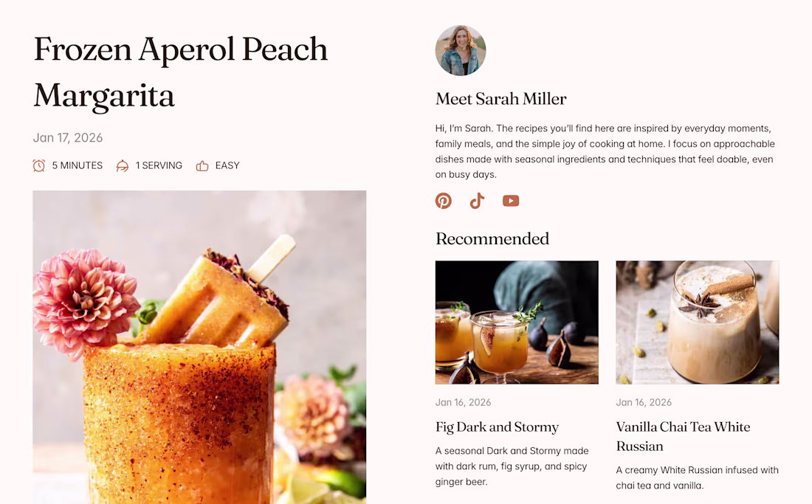Open Sarah's Pinterest profile icon
This screenshot has height=504, width=812.
(444, 201)
